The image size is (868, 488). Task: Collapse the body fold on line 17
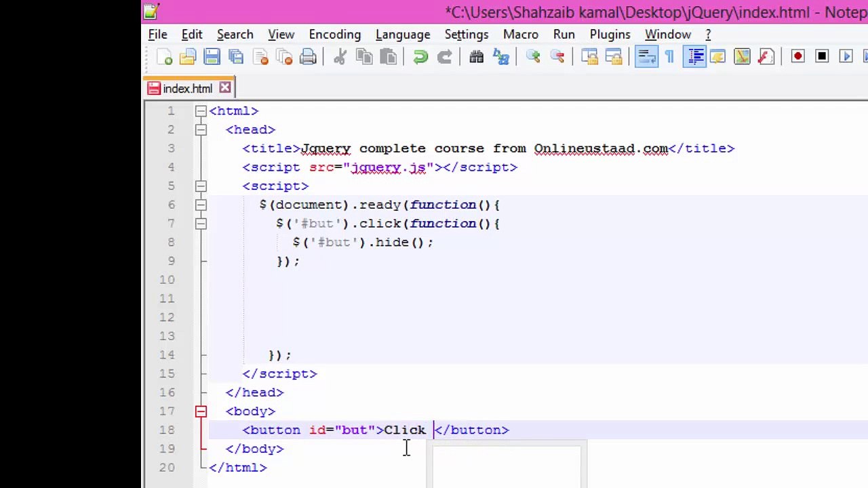pos(201,411)
